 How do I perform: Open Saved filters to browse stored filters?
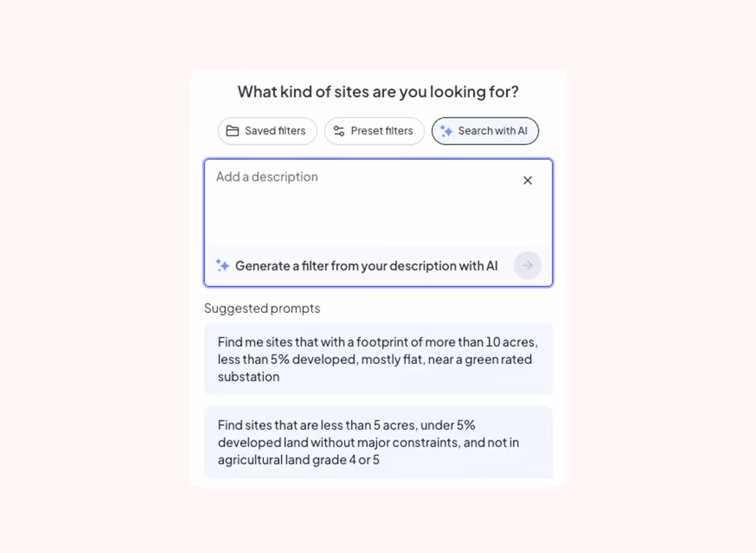click(x=267, y=131)
